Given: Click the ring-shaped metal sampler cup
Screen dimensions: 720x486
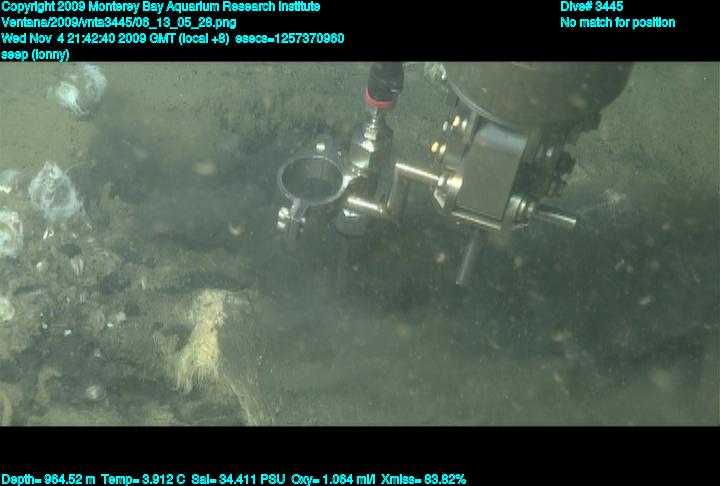Looking at the screenshot, I should click(310, 178).
